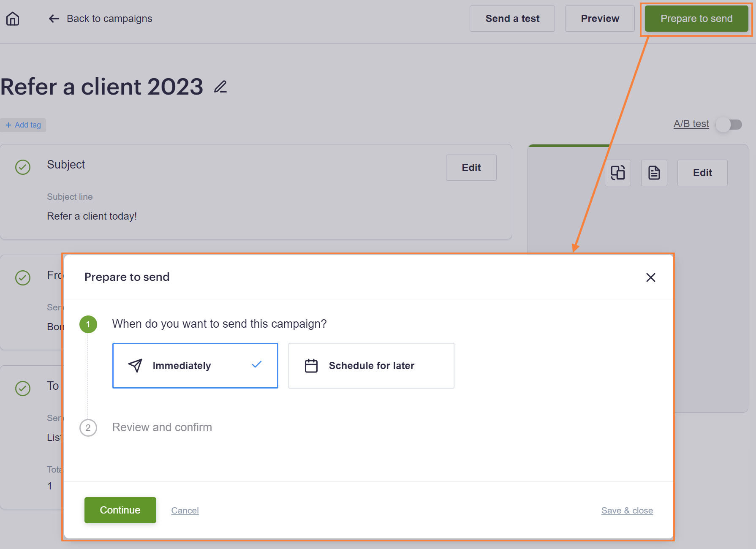
Task: Click the document icon button
Action: point(654,173)
